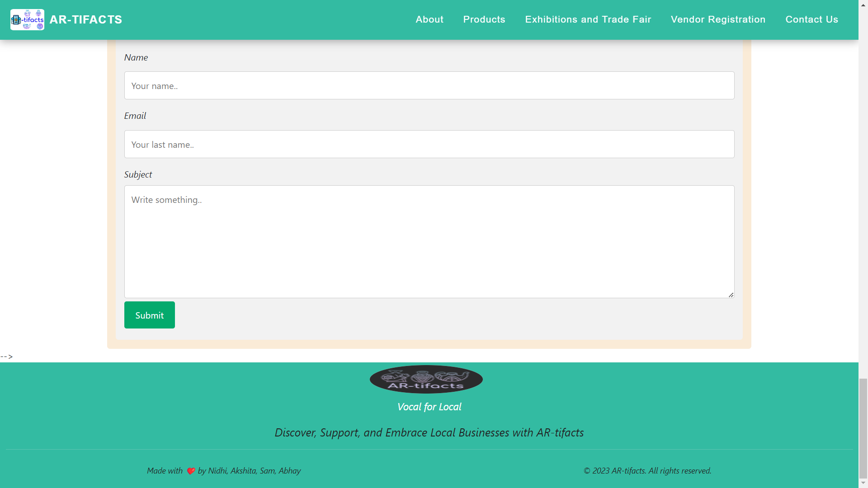Click the oval AR-tifacts footer logo
Screen dimensions: 868x488
pyautogui.click(x=426, y=379)
